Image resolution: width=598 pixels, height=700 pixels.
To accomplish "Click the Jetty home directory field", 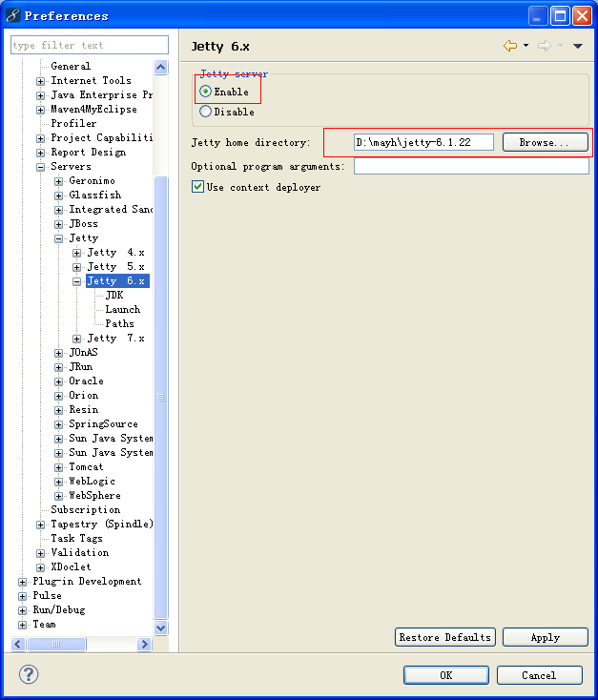I will click(423, 142).
